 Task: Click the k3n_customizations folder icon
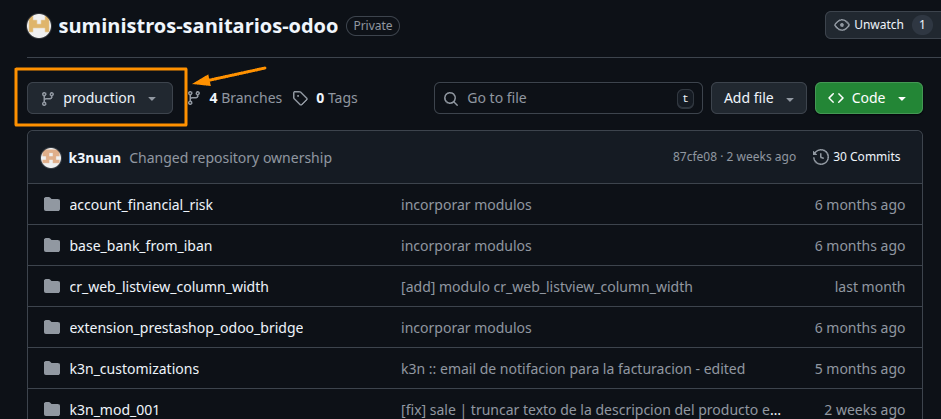coord(52,369)
